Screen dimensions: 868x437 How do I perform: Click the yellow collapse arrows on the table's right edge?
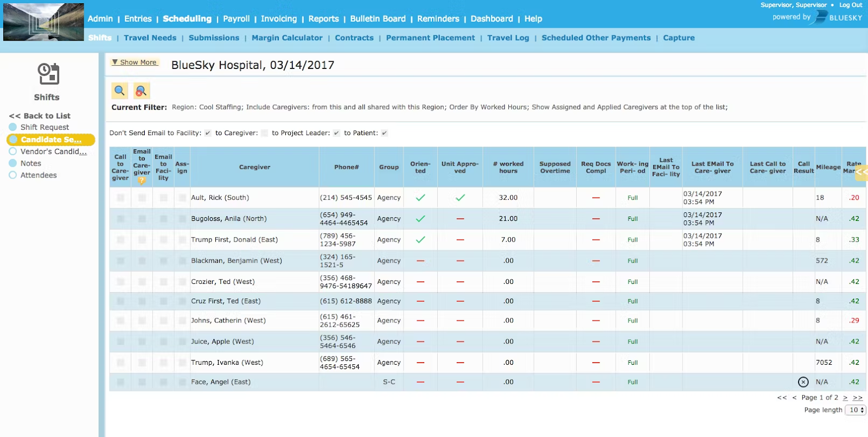861,172
